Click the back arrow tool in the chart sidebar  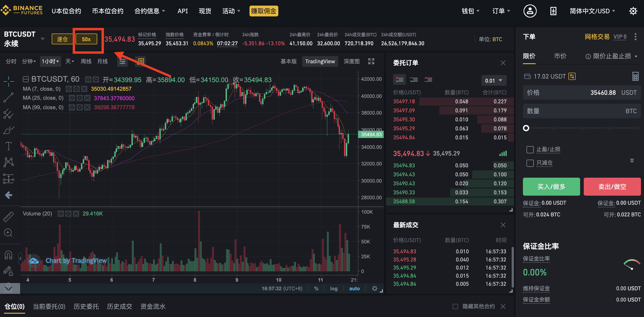pyautogui.click(x=9, y=195)
